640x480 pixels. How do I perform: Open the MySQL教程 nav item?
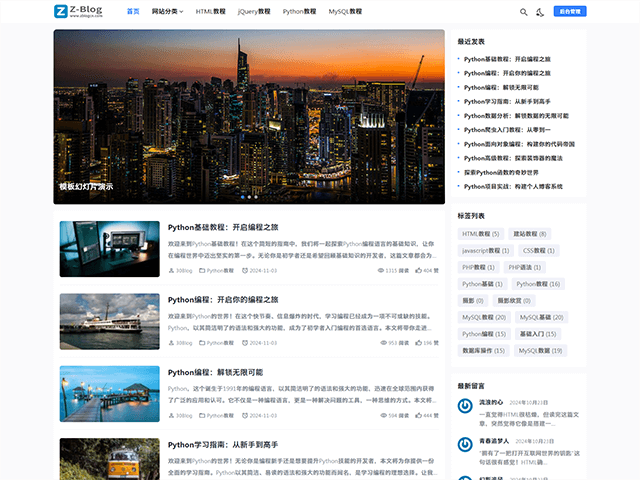pos(345,11)
